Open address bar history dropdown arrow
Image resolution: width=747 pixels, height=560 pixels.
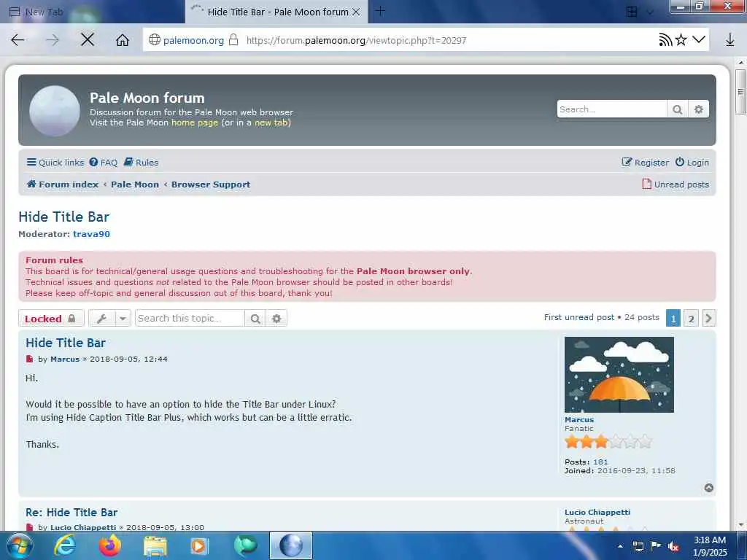point(698,39)
